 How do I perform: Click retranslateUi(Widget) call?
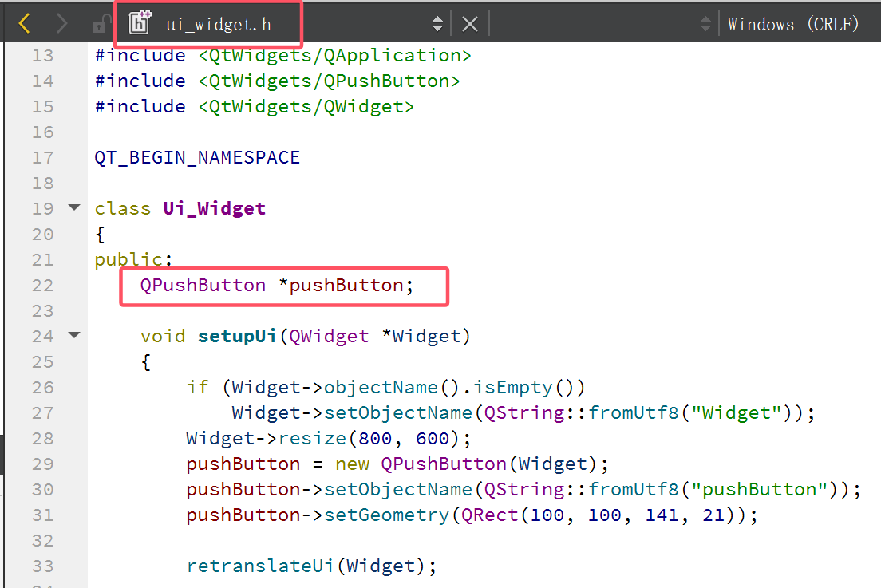pos(306,566)
